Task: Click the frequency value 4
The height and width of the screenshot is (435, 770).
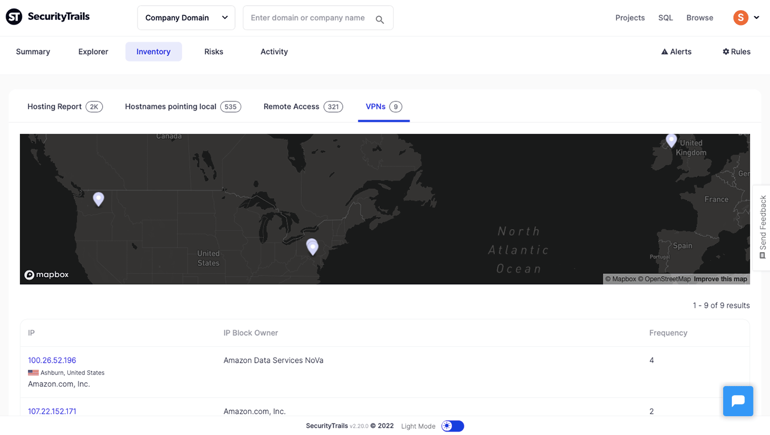Action: coord(651,360)
